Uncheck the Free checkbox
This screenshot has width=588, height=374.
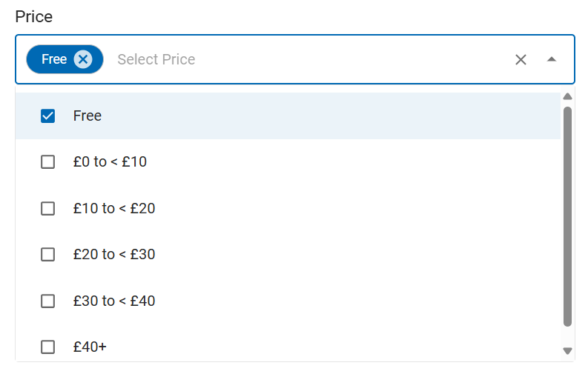coord(48,116)
